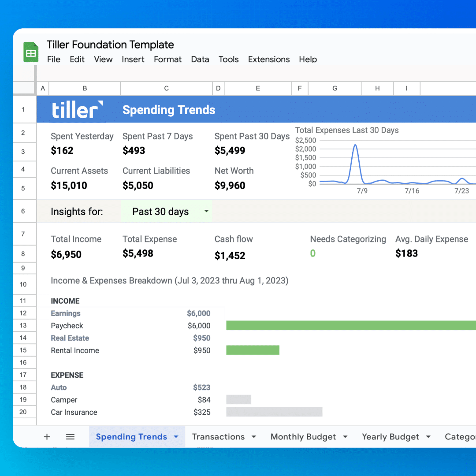Click the Tiller logo in header
This screenshot has height=476, width=476.
pyautogui.click(x=77, y=110)
